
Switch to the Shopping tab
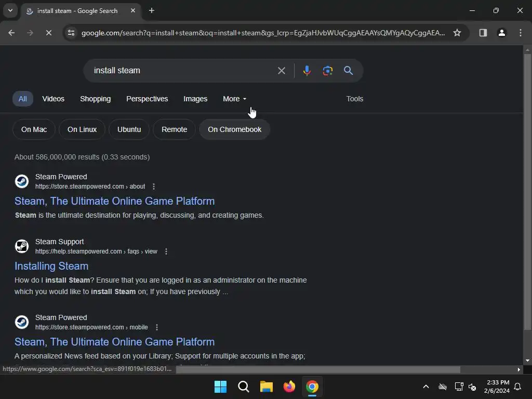pos(96,99)
